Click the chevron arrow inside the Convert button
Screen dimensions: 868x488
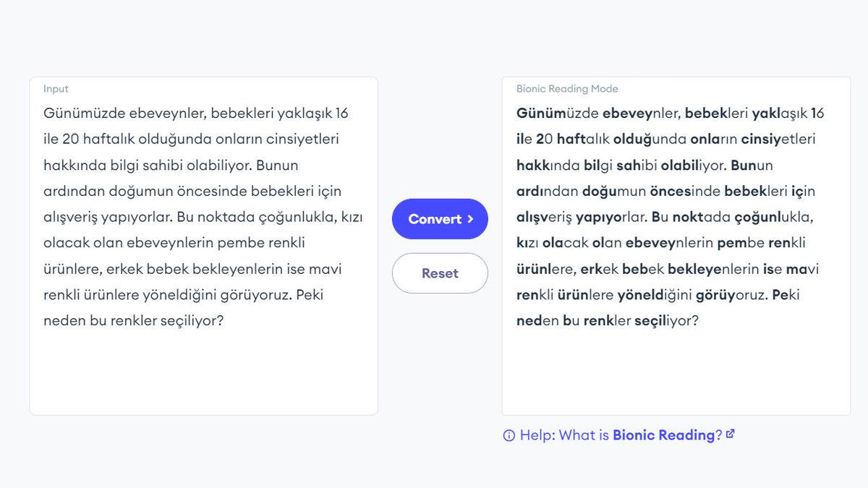click(470, 218)
